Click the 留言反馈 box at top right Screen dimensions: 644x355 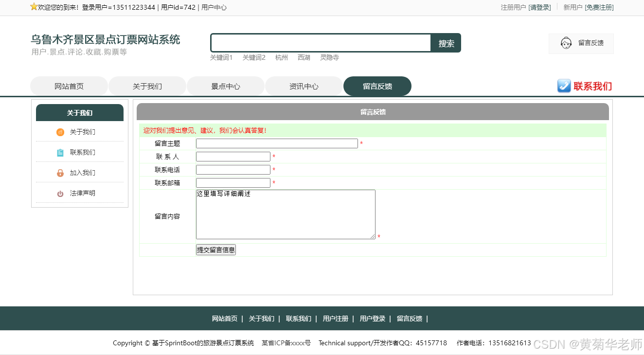tap(581, 43)
